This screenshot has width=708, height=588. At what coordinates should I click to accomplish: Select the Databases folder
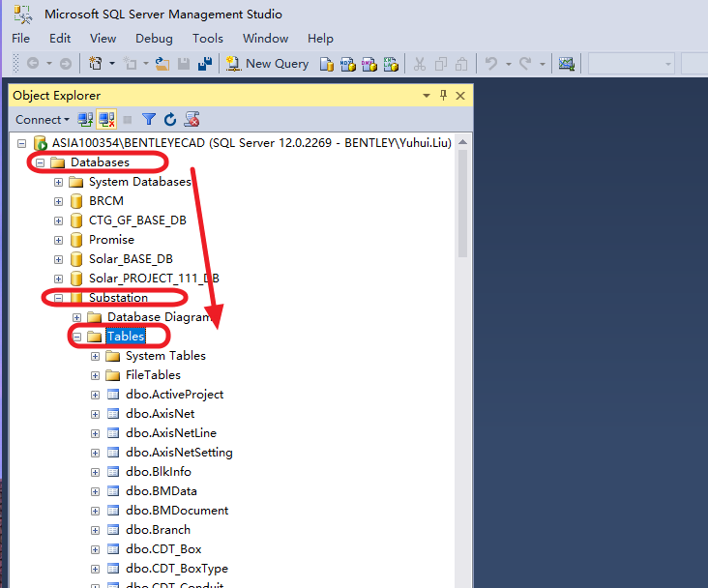coord(100,162)
